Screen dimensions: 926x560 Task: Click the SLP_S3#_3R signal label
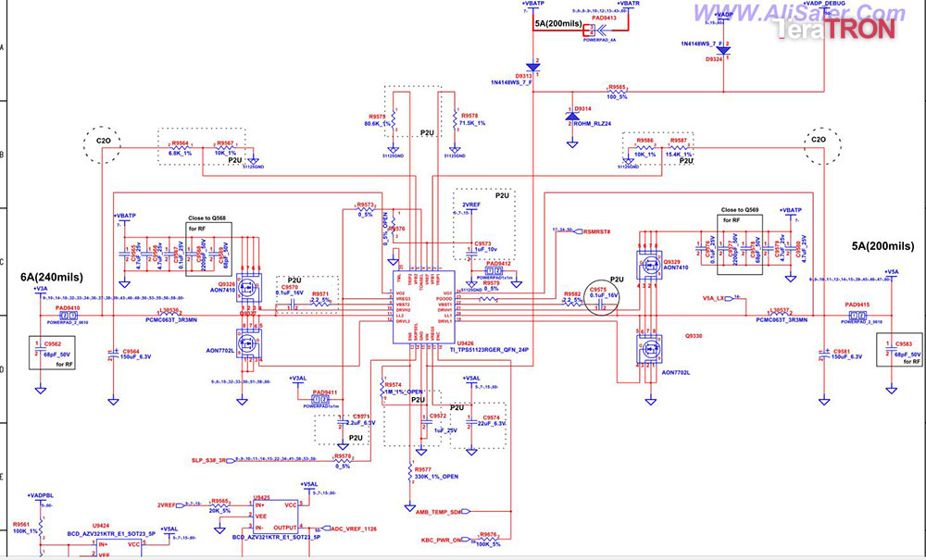(209, 460)
